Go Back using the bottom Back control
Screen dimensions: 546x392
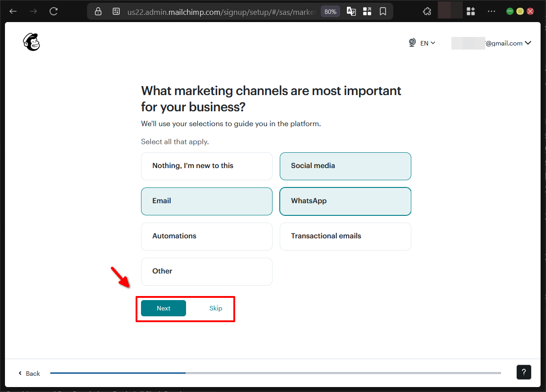click(x=29, y=373)
